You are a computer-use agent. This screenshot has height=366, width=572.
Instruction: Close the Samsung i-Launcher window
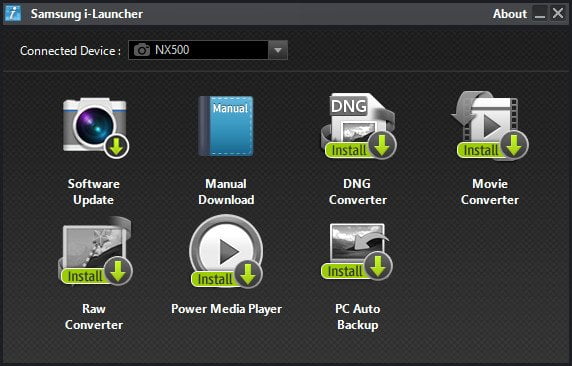pos(558,14)
